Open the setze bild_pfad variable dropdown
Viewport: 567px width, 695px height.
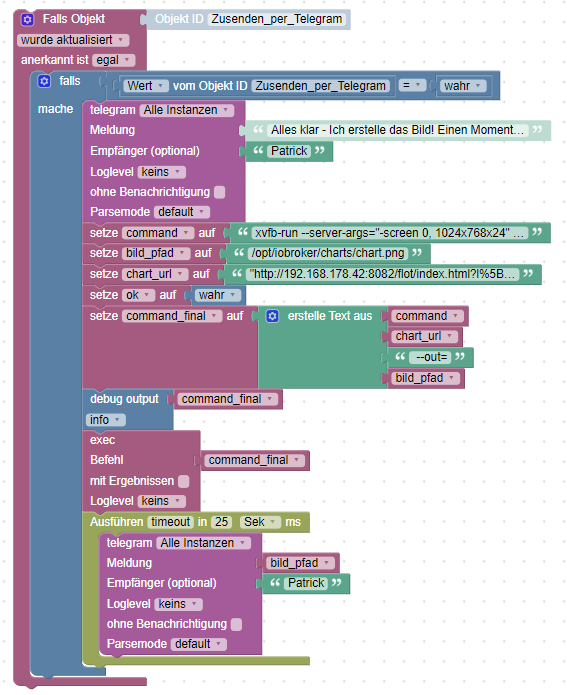click(x=156, y=253)
